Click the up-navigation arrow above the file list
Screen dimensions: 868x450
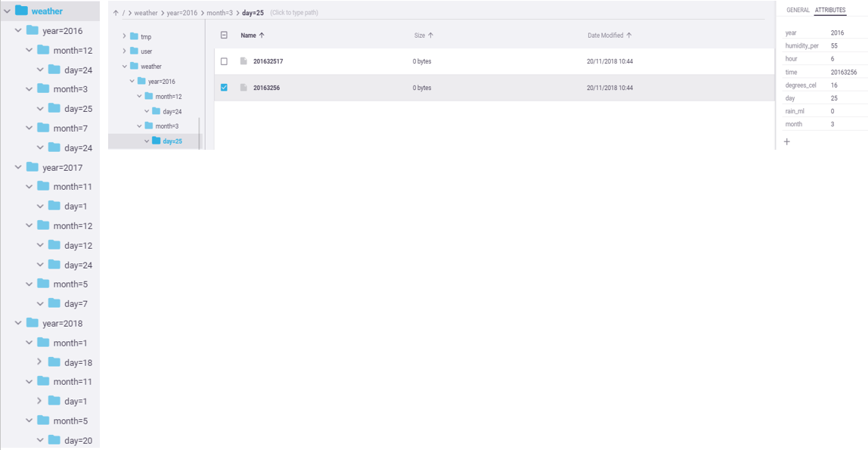tap(116, 12)
